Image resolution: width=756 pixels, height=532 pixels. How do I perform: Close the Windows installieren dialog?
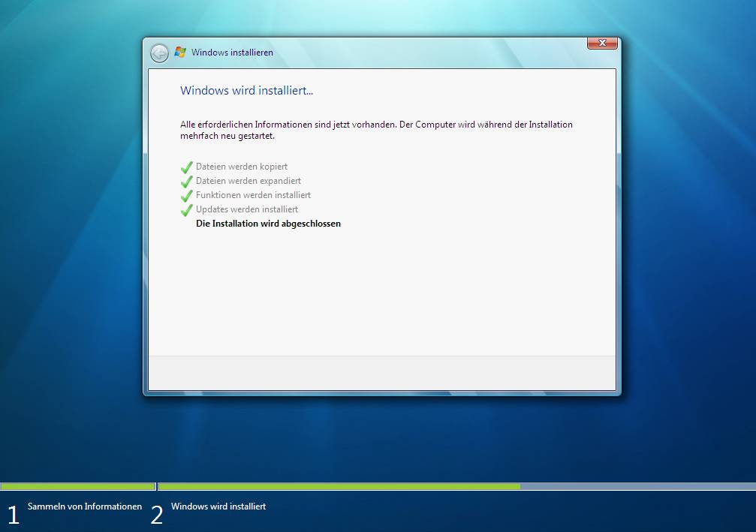point(602,43)
